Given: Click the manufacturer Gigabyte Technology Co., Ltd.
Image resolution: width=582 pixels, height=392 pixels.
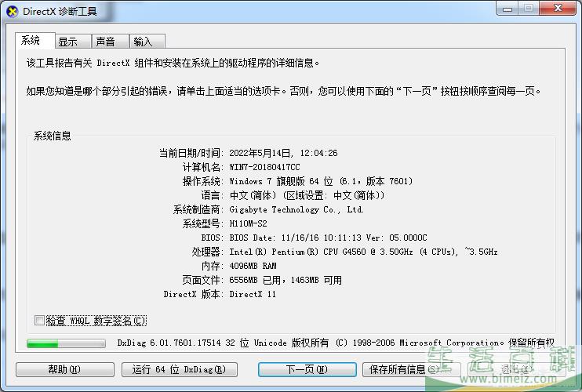Looking at the screenshot, I should click(296, 209).
